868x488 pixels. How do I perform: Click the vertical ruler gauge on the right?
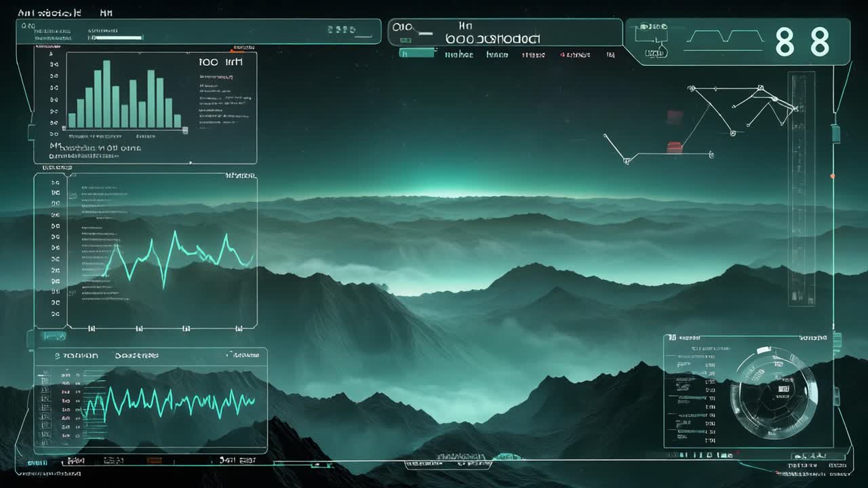click(x=801, y=188)
